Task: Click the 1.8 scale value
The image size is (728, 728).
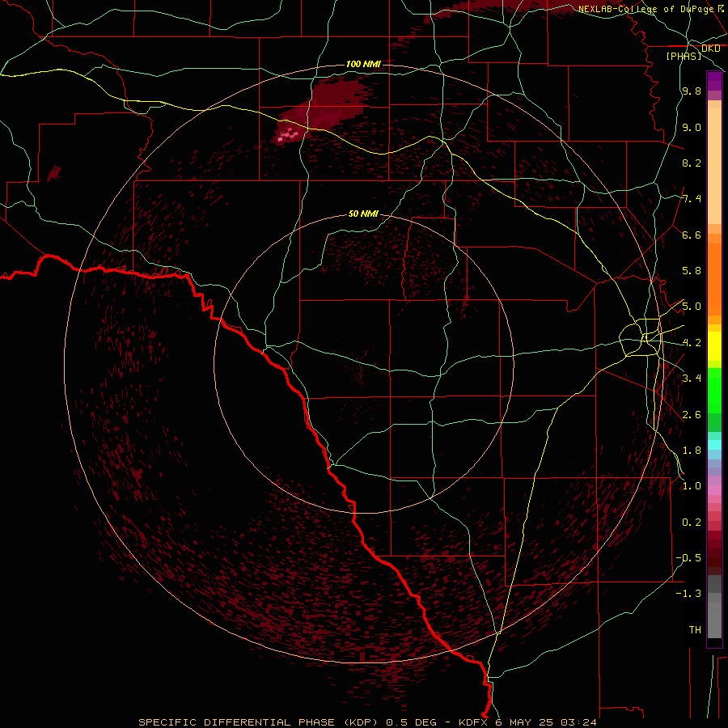Action: click(x=692, y=451)
